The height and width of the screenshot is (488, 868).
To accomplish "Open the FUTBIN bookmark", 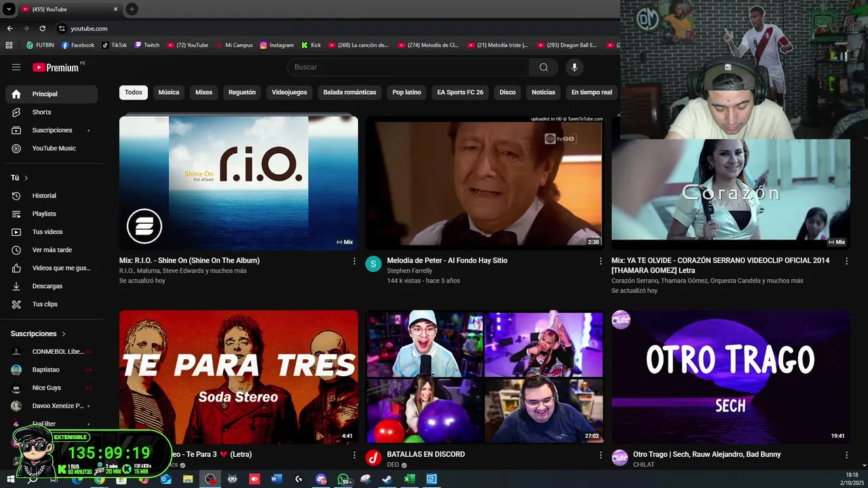I will 40,45.
